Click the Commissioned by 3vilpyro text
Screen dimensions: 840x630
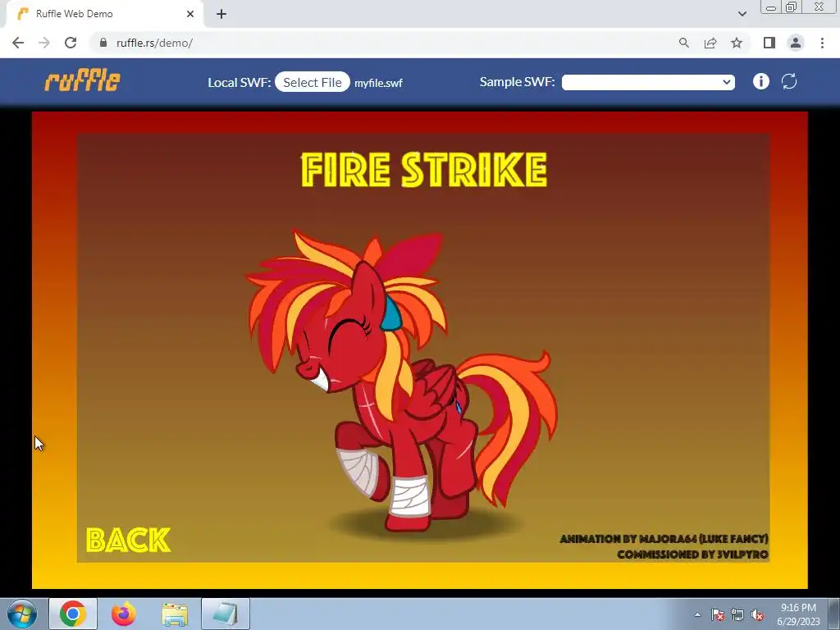coord(692,555)
